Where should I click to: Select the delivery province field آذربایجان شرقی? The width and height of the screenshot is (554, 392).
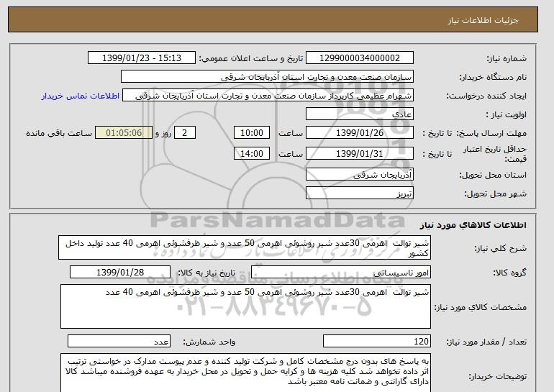360,175
